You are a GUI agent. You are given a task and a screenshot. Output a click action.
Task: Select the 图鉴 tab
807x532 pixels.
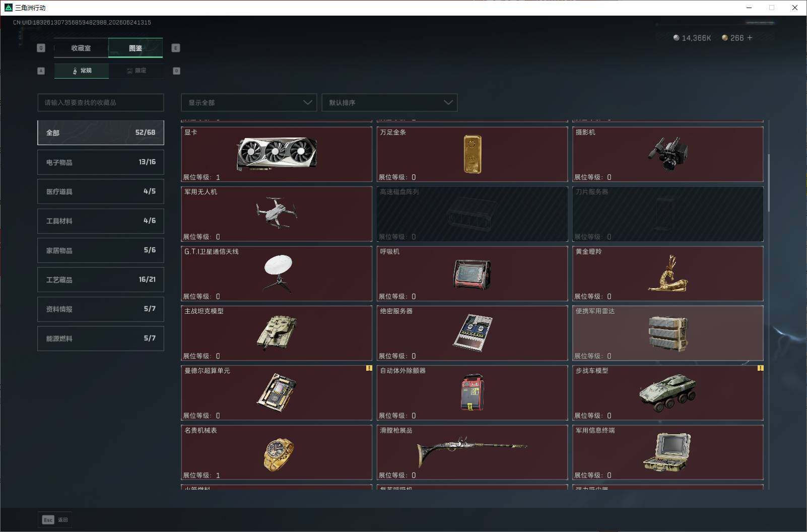(136, 48)
